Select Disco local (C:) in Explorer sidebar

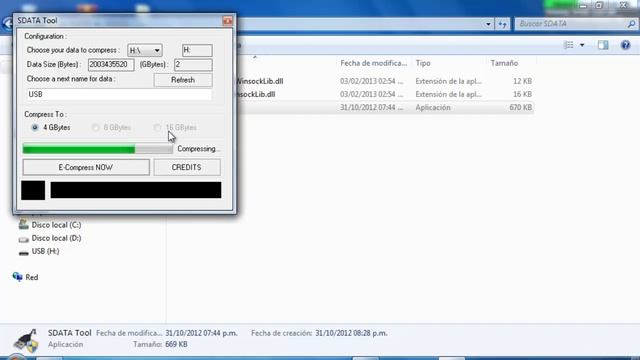[56, 225]
